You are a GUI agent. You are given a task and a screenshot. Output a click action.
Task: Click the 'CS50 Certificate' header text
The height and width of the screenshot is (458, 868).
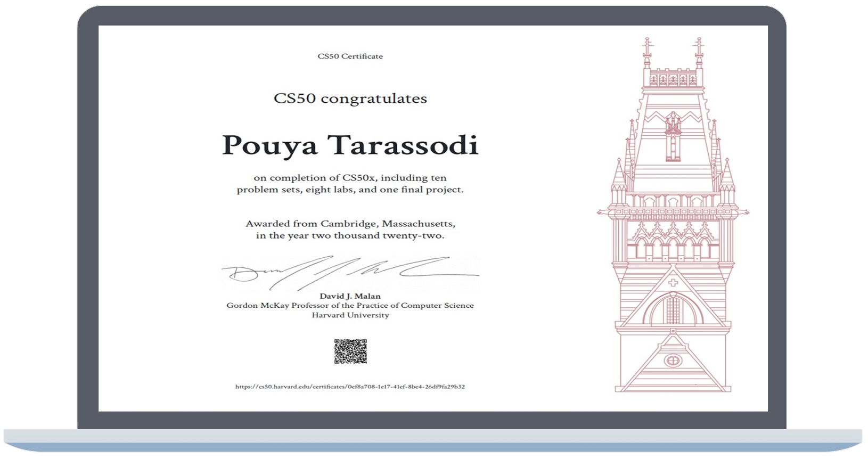tap(350, 56)
